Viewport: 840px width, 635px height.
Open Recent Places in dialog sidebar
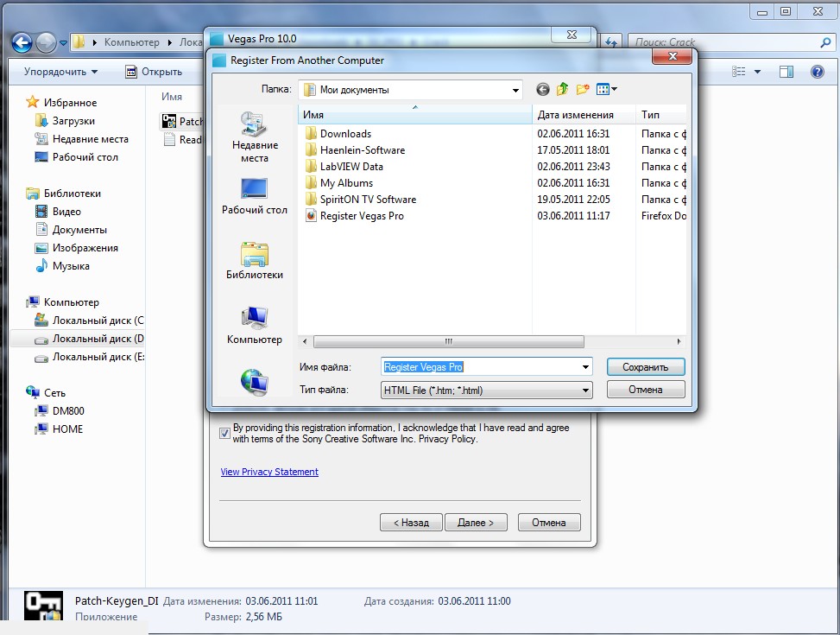[255, 137]
